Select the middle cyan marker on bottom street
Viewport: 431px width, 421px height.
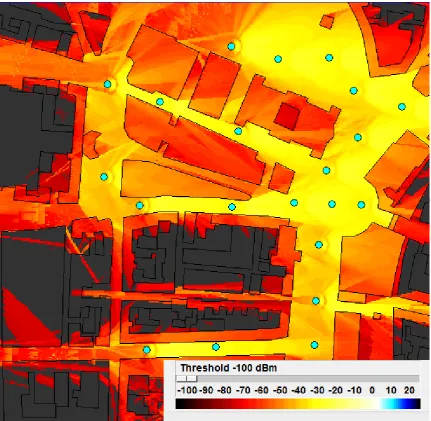click(x=216, y=347)
